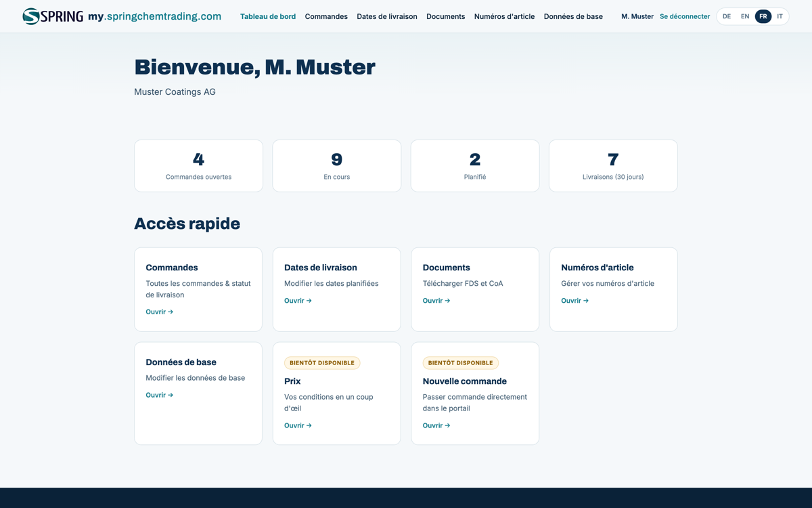Screen dimensions: 812x508
Task: Click Ouvrir in Données de base card
Action: [160, 395]
